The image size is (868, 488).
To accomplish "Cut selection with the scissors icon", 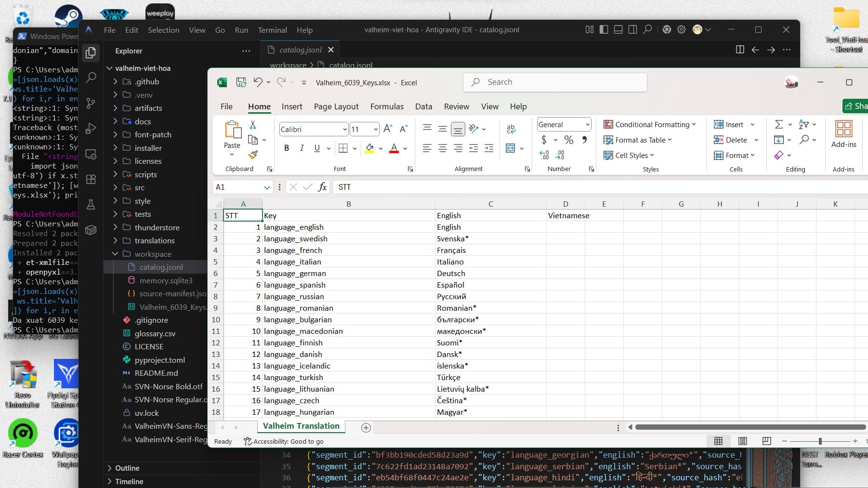I will coord(253,125).
